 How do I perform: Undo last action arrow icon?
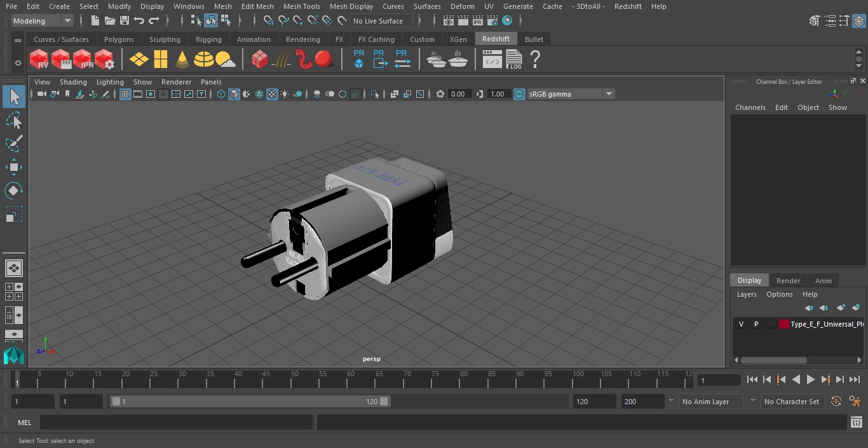[x=139, y=21]
